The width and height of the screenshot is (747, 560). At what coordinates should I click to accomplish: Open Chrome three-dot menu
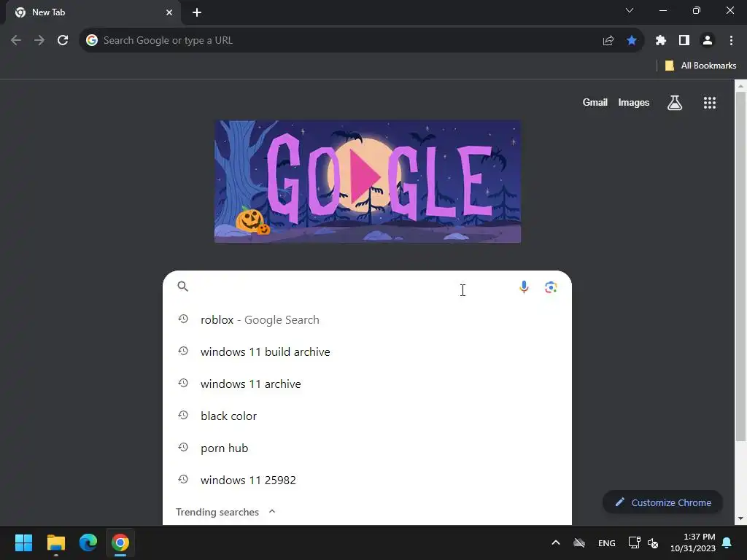[x=731, y=41]
